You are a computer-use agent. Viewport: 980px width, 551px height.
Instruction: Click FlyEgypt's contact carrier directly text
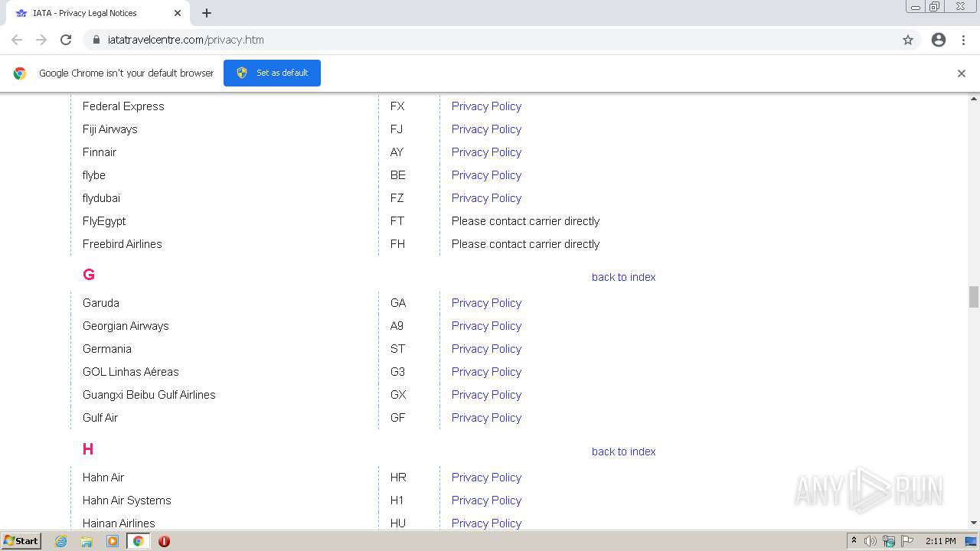click(x=525, y=221)
